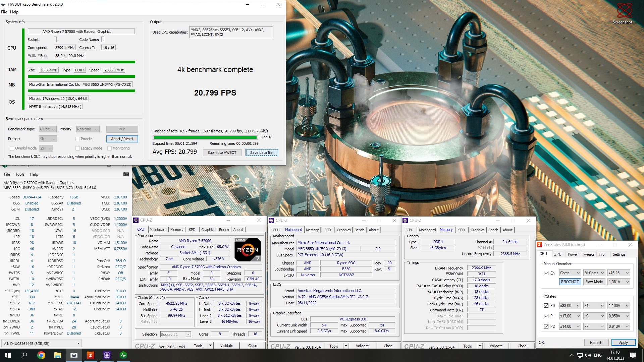Viewport: 644px width, 362px height.
Task: Switch to ZenStates red Z taskbar icon
Action: (90, 355)
